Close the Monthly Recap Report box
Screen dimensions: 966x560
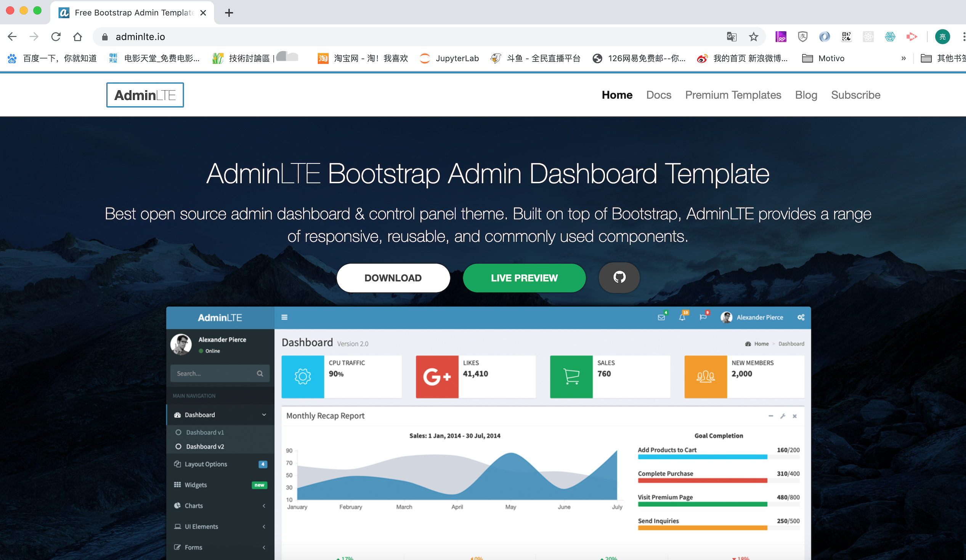pos(795,416)
